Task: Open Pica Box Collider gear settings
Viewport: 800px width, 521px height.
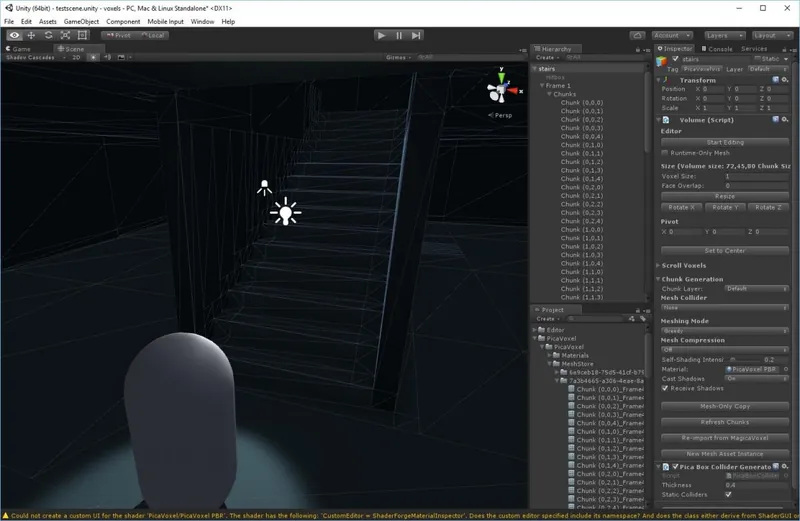Action: 785,466
